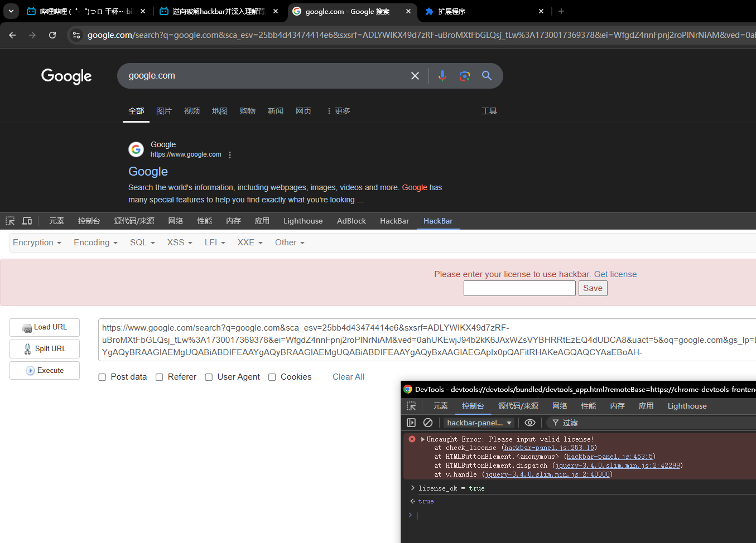Click the inspect element picker icon
The height and width of the screenshot is (543, 756).
[10, 221]
